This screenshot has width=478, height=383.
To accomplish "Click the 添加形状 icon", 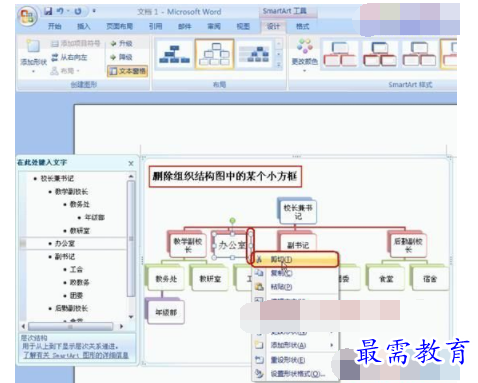I will tap(33, 47).
